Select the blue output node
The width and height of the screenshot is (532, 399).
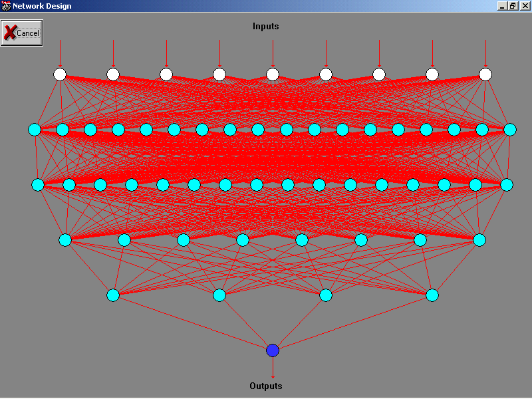point(273,350)
